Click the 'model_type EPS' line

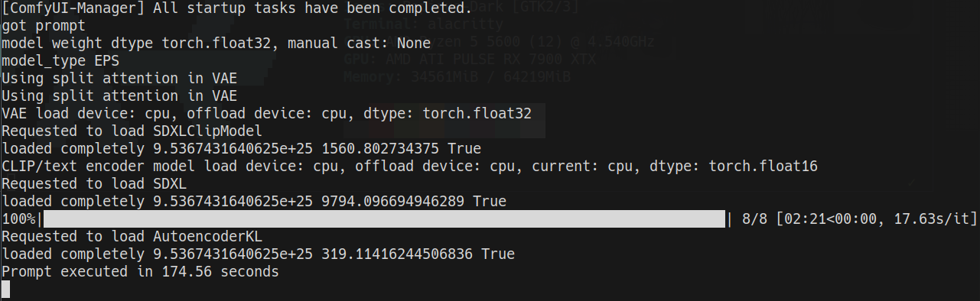click(60, 61)
